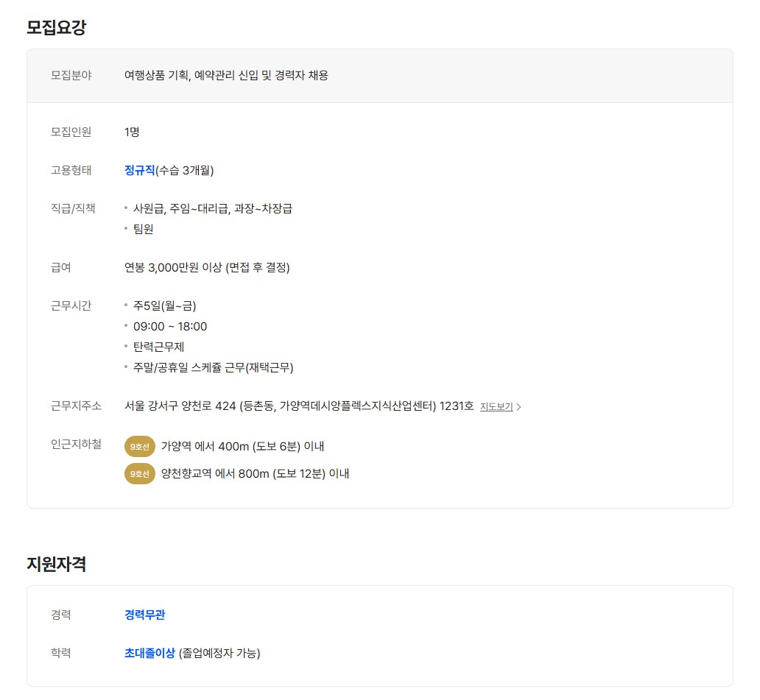760x700 pixels.
Task: Click the blue 초대졸이상 education text
Action: coord(149,653)
